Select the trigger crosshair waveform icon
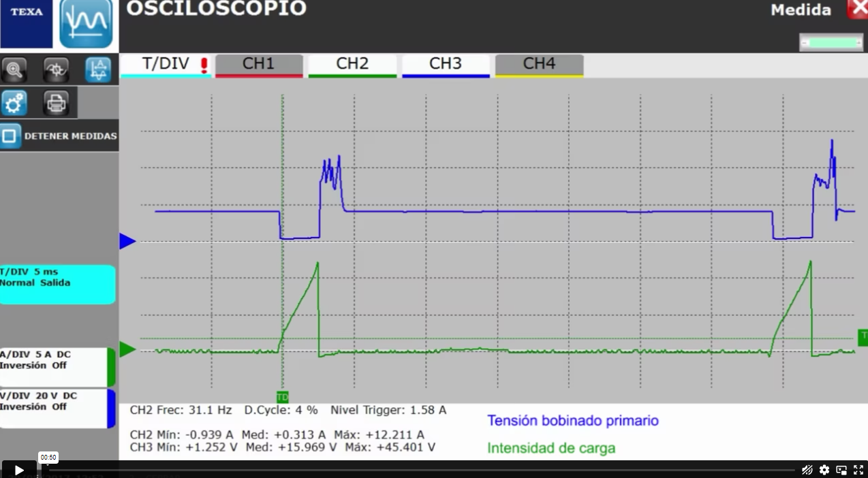The height and width of the screenshot is (478, 868). pos(56,69)
